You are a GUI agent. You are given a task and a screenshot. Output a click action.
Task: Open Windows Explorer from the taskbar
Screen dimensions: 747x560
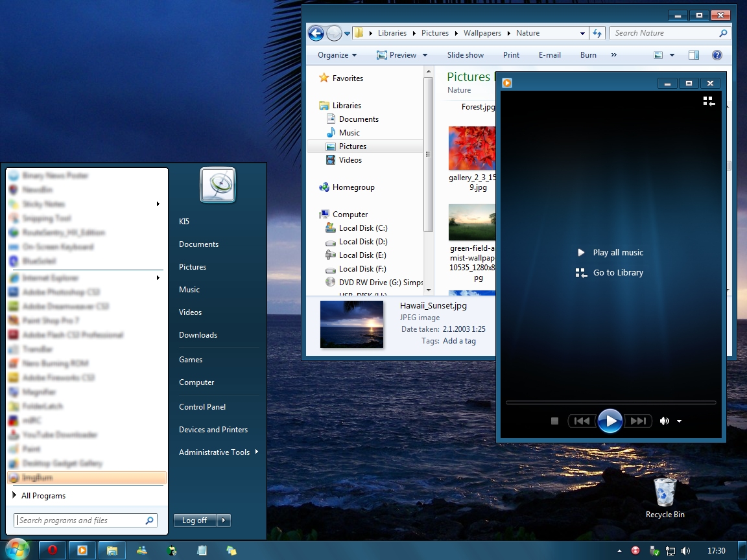point(112,550)
